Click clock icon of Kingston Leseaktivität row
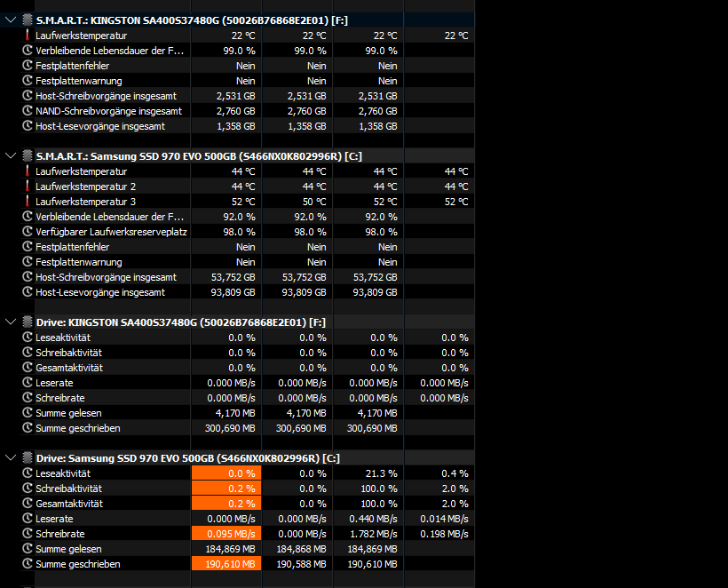Viewport: 728px width, 588px height. point(28,338)
